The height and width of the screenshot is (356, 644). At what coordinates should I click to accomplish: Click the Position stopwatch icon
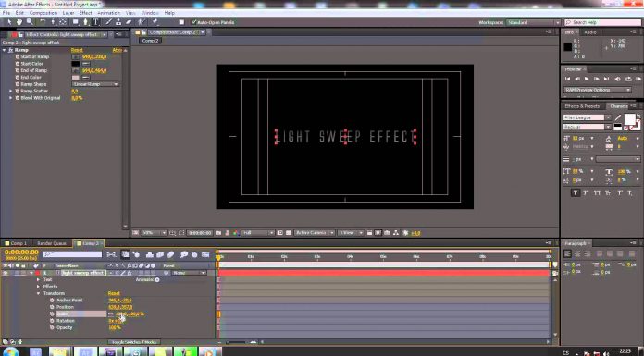(x=52, y=307)
